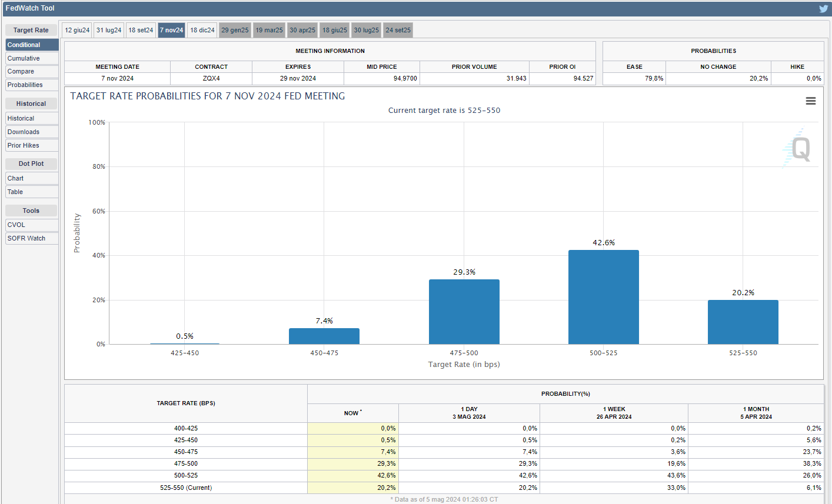The height and width of the screenshot is (504, 832).
Task: Open the 18 dic24 meeting tab
Action: click(202, 30)
